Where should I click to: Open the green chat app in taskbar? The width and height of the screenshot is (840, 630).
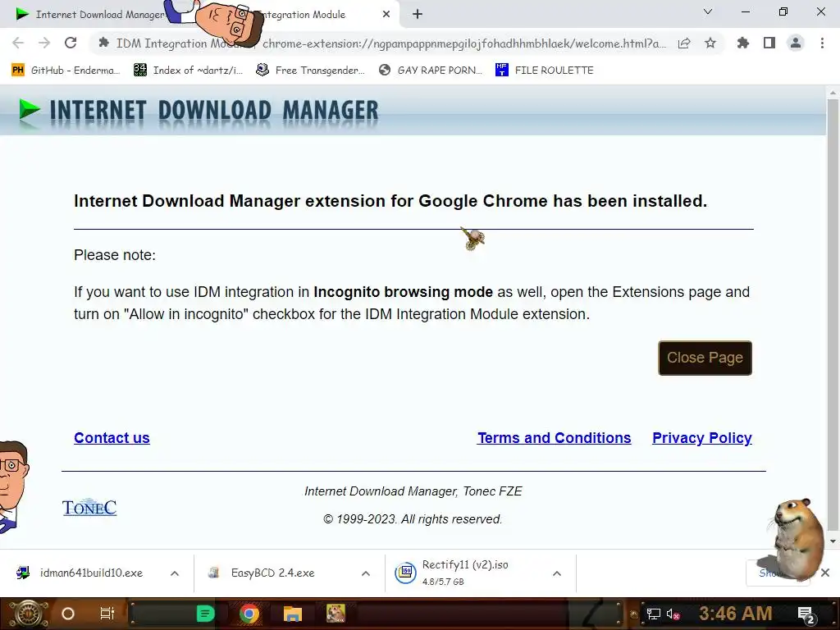click(x=205, y=614)
